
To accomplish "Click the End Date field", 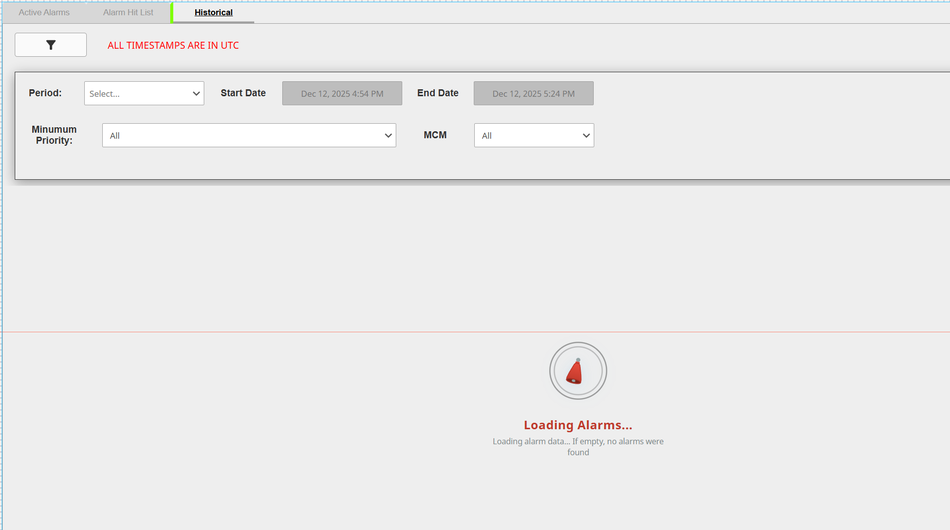I will [x=533, y=94].
